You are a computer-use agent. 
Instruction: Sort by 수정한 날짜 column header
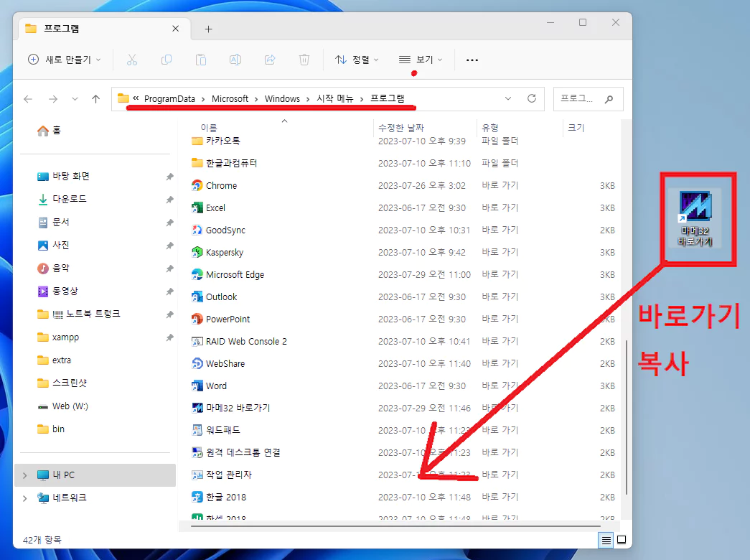click(400, 128)
